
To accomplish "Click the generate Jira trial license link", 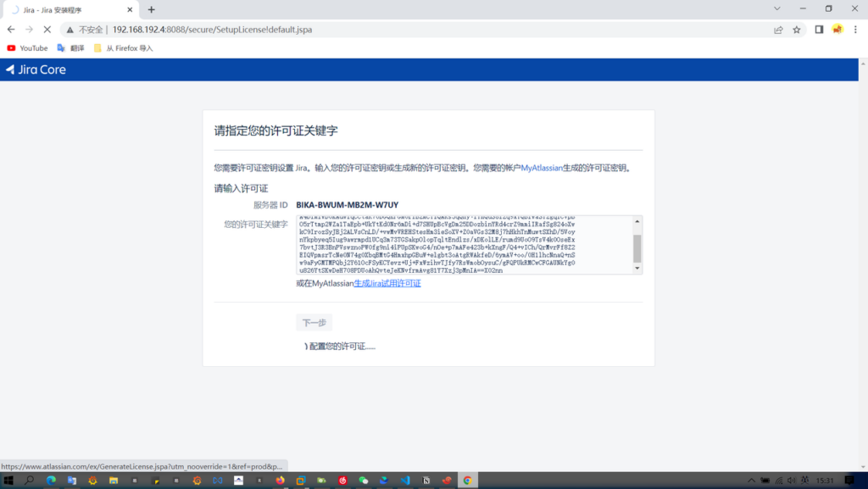I will pos(387,283).
